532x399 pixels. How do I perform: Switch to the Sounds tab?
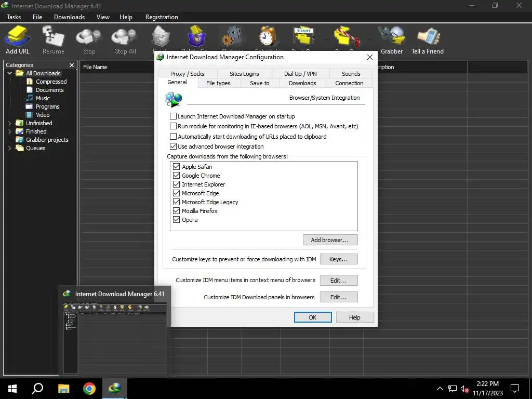351,74
